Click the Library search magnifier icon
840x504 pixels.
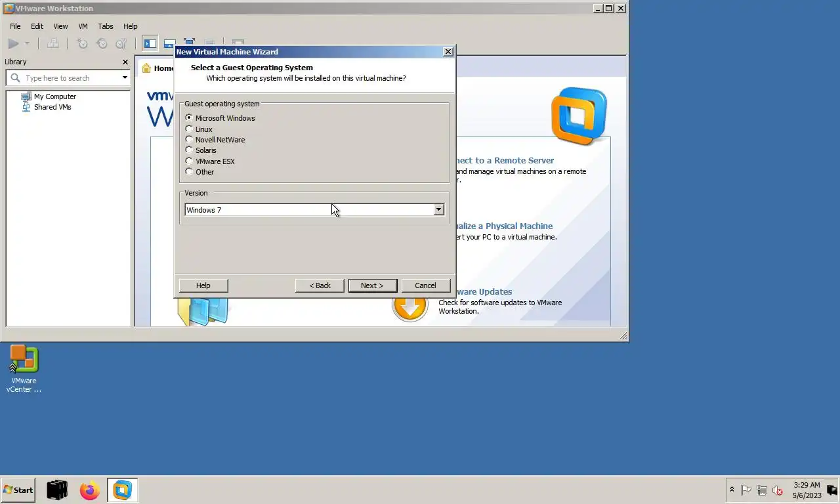[x=16, y=78]
